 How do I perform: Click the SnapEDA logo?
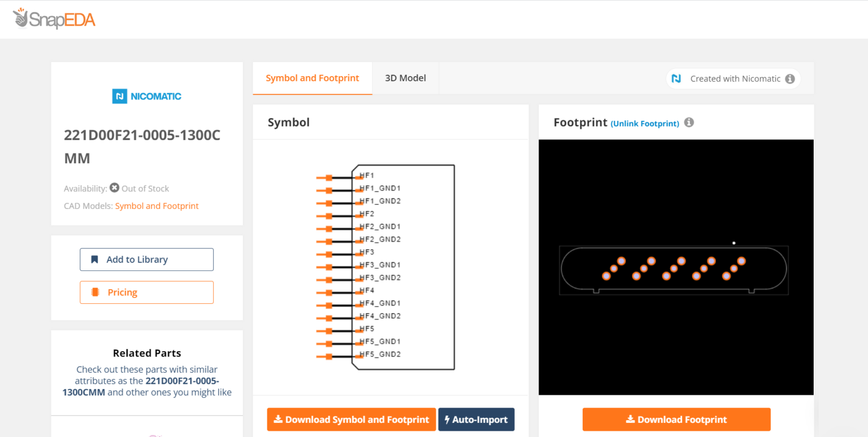click(54, 18)
